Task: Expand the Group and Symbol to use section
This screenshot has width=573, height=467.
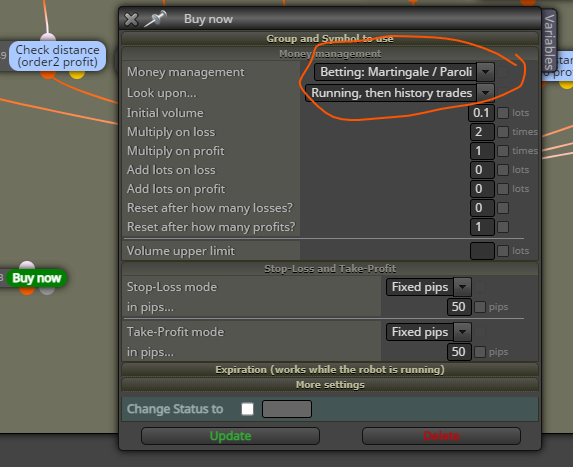Action: pos(330,38)
